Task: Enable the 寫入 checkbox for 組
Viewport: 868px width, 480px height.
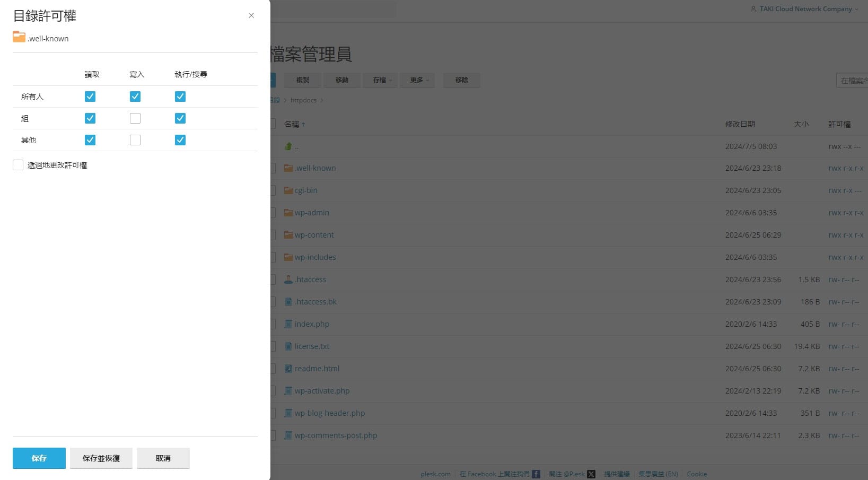Action: pos(135,118)
